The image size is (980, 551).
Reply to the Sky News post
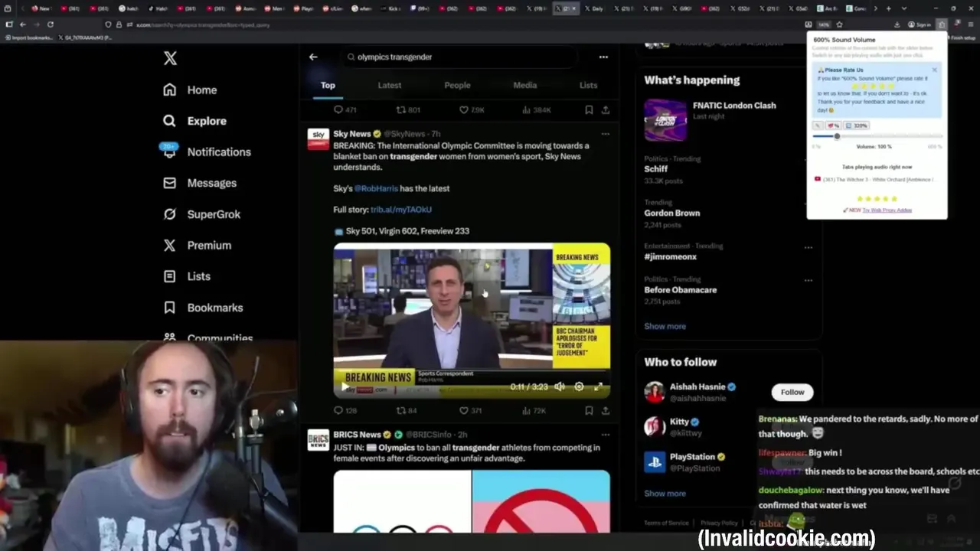click(x=345, y=411)
